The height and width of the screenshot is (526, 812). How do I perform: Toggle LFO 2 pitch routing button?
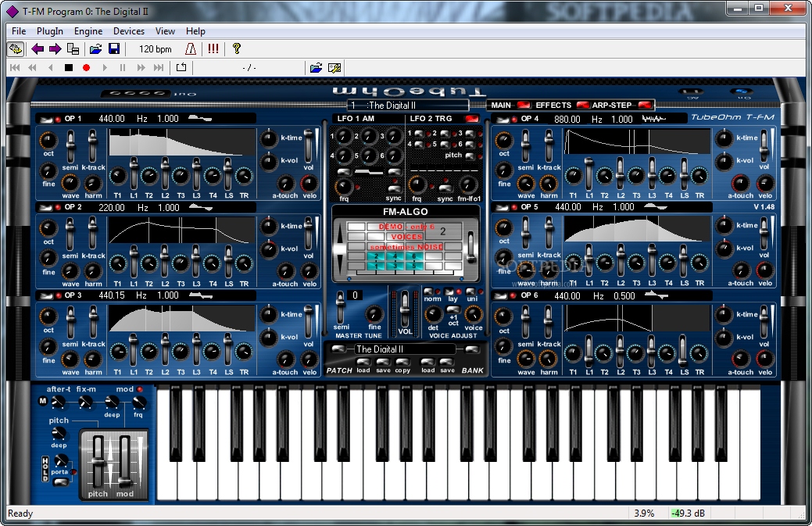(470, 156)
